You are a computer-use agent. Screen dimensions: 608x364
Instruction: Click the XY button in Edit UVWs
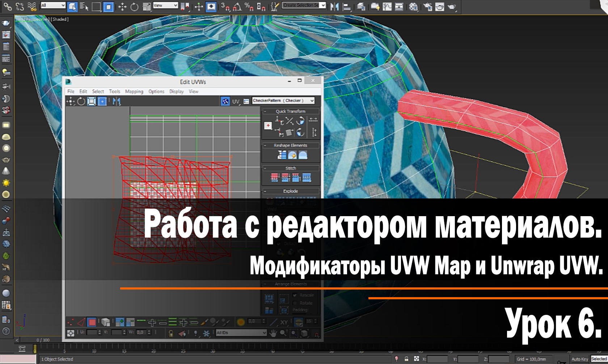tap(283, 321)
